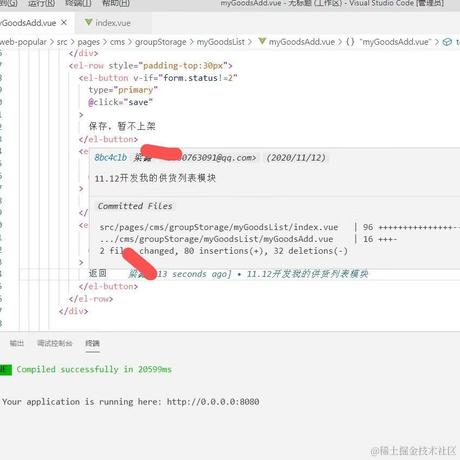Open the 帮助 menu in menu bar
Viewport: 460px width, 460px height.
coord(116,3)
